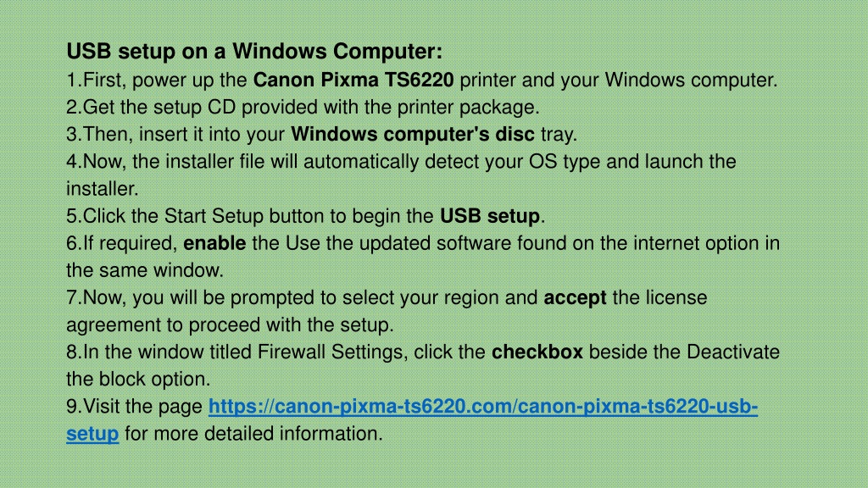Viewport: 868px width, 488px height.
Task: Click the 'installer.' wrapped line of step 4
Action: point(103,189)
